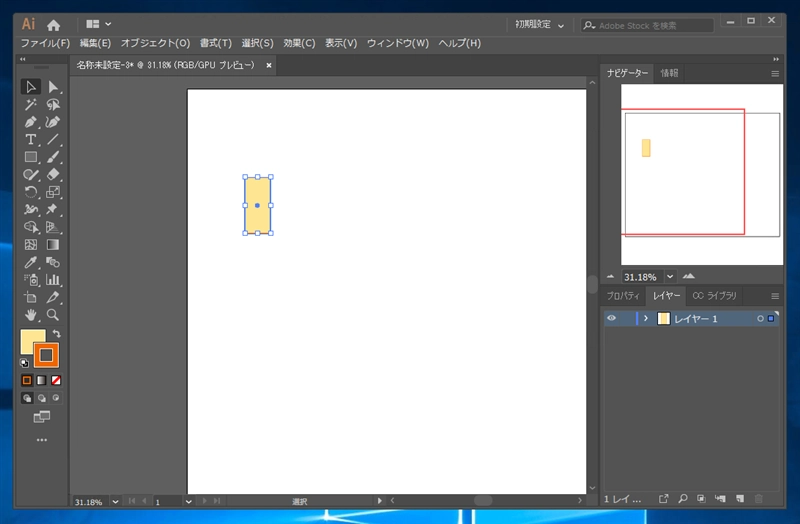Image resolution: width=800 pixels, height=524 pixels.
Task: Open the オブジェクト(O) menu
Action: coord(155,43)
